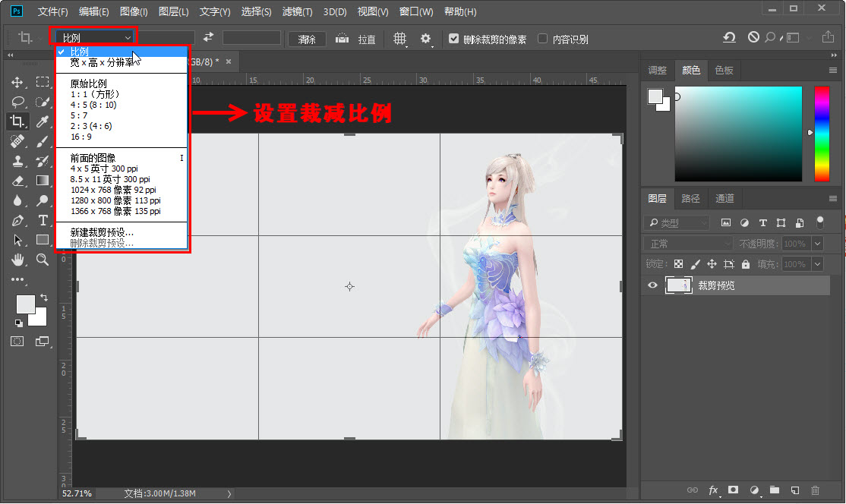Click the foreground color swatch in toolbar

point(25,304)
